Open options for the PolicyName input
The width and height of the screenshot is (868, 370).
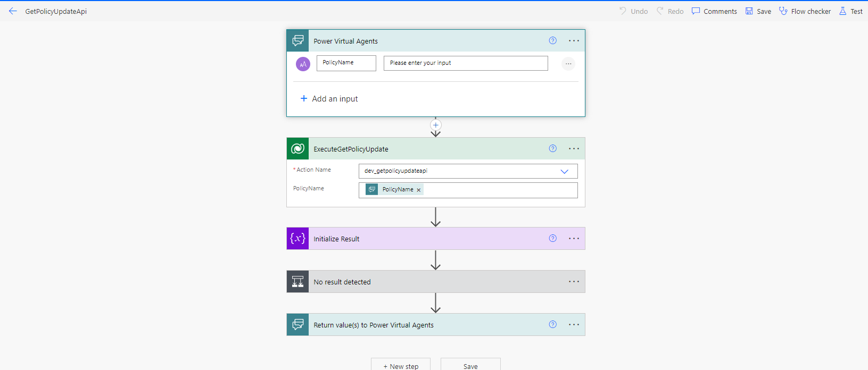568,64
